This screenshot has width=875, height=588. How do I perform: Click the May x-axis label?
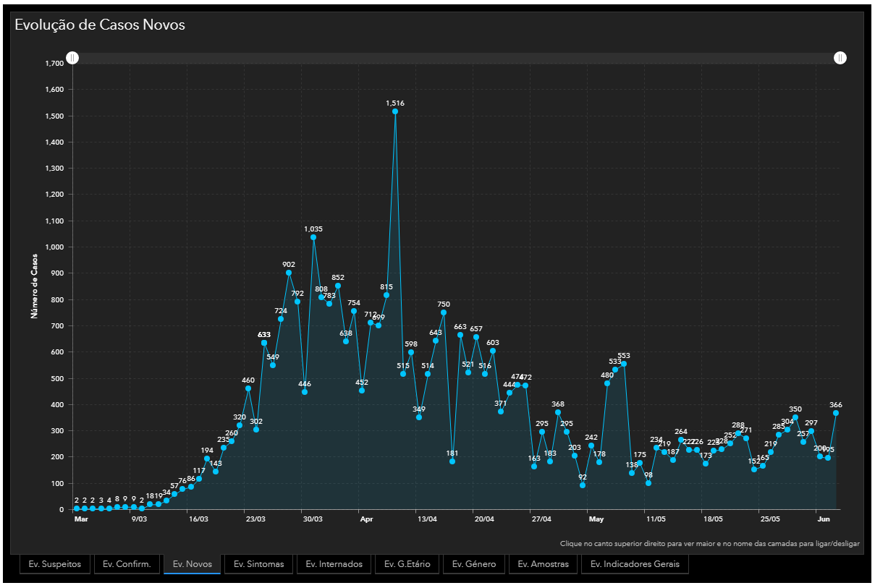596,519
